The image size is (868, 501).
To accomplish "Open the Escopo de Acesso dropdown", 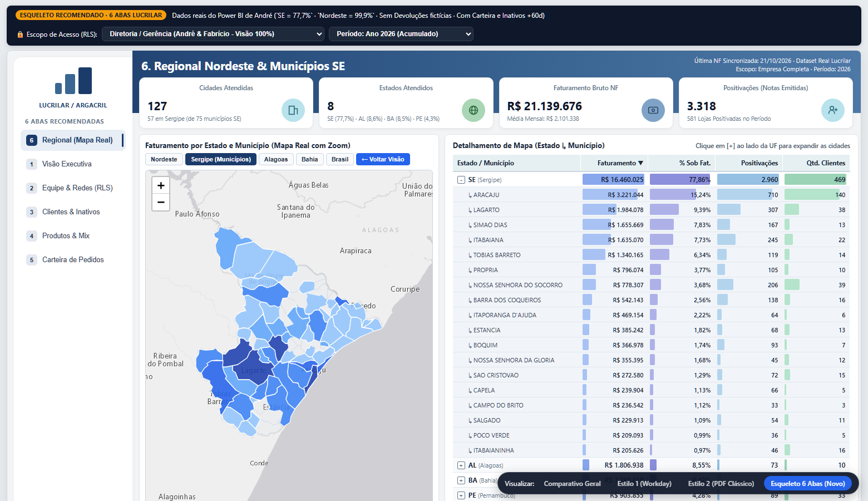I will [x=213, y=34].
